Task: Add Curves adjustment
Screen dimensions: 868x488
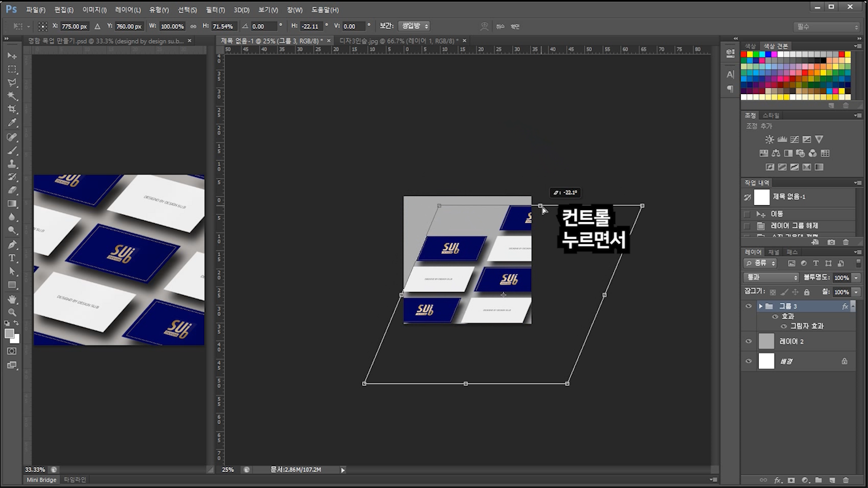Action: (x=794, y=140)
